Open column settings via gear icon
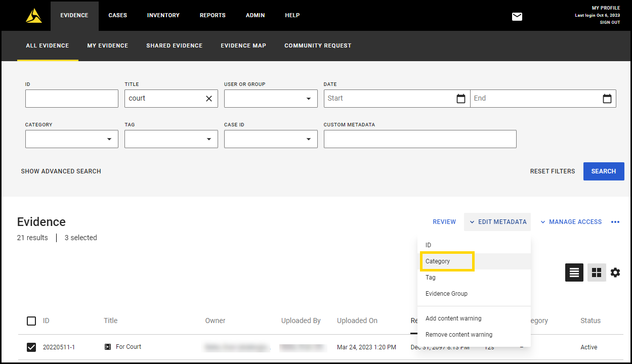 [615, 272]
